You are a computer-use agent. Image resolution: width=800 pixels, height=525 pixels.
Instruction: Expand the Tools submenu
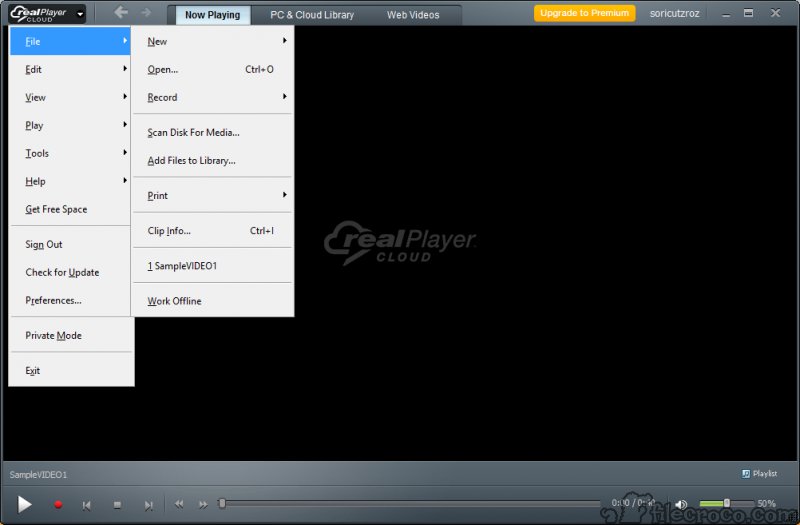70,154
